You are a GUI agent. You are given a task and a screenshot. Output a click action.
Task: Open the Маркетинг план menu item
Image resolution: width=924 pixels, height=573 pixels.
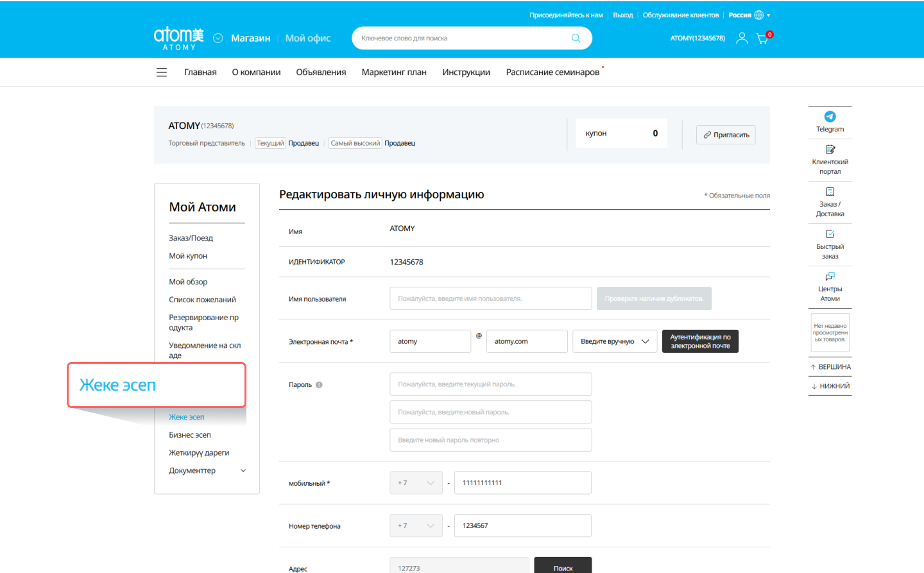(394, 73)
